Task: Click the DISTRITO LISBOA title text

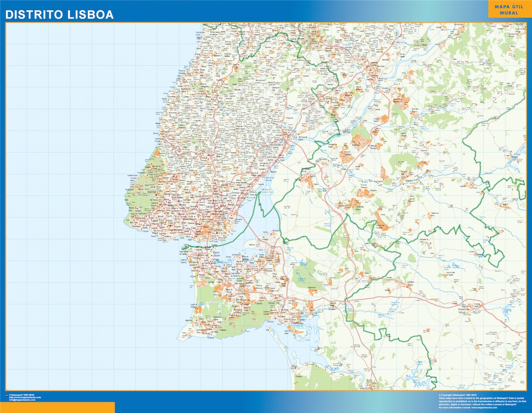Action: click(59, 14)
